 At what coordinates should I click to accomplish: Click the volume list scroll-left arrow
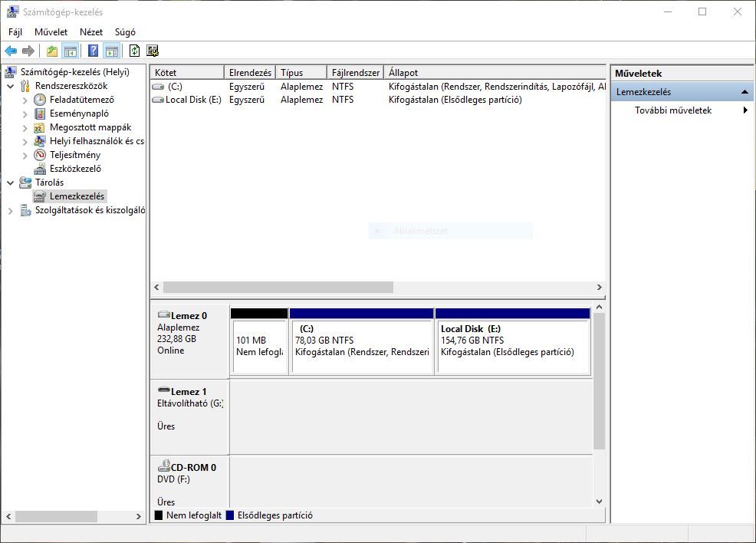click(x=156, y=288)
